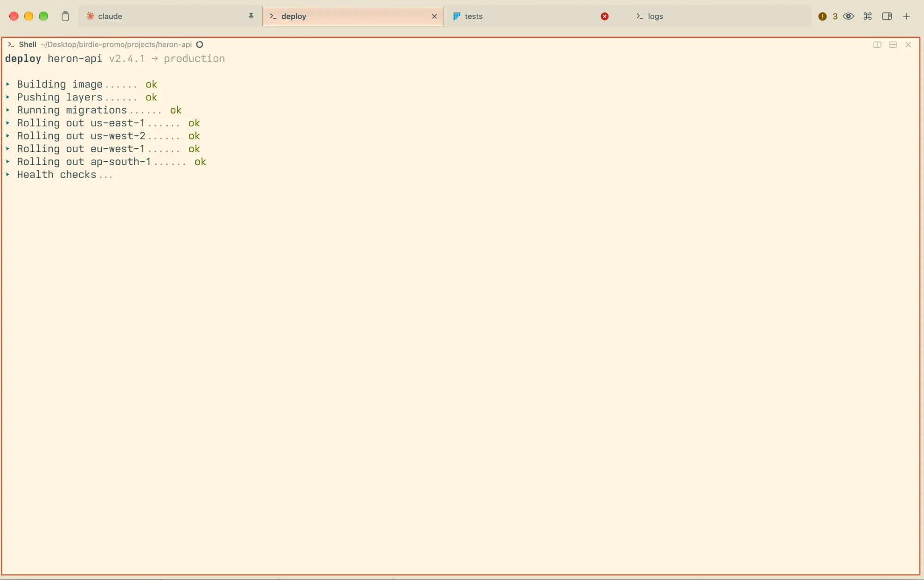Click the pin icon on claude tab
This screenshot has height=580, width=924.
(x=251, y=16)
